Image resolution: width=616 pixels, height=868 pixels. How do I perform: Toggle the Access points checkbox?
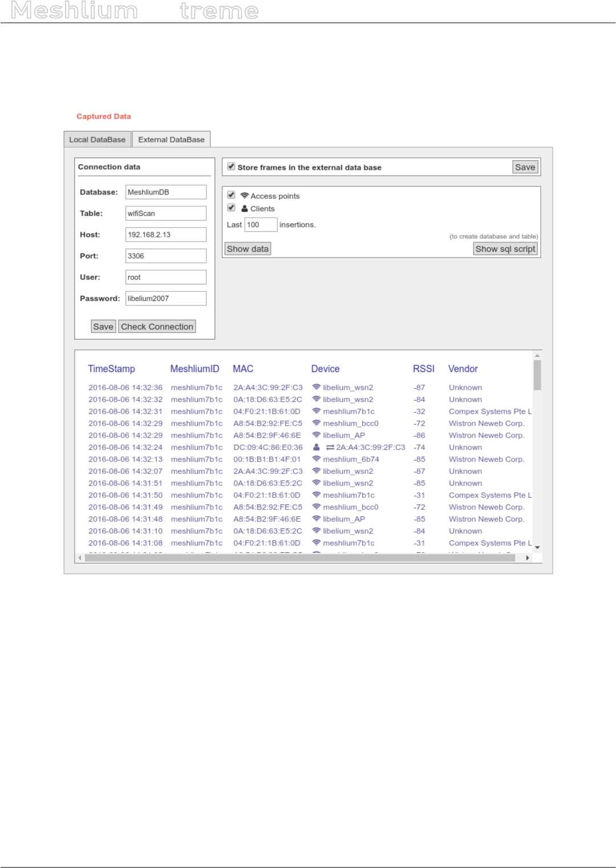pyautogui.click(x=231, y=195)
